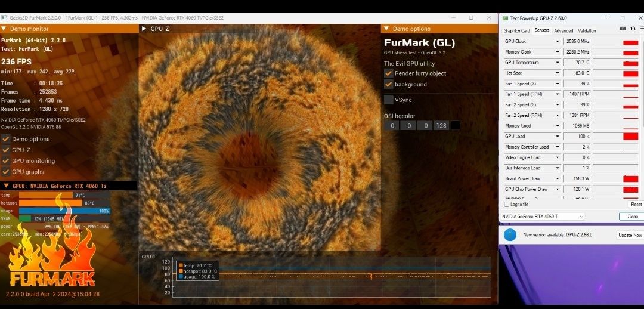The image size is (644, 309).
Task: Open the Fan 1 Speed (%) dropdown
Action: 558,84
